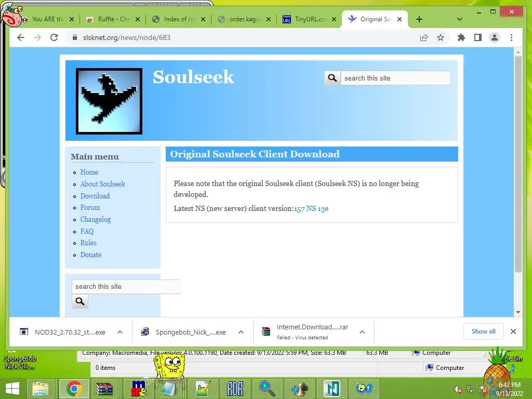
Task: Click Show all downloads button
Action: pyautogui.click(x=483, y=331)
